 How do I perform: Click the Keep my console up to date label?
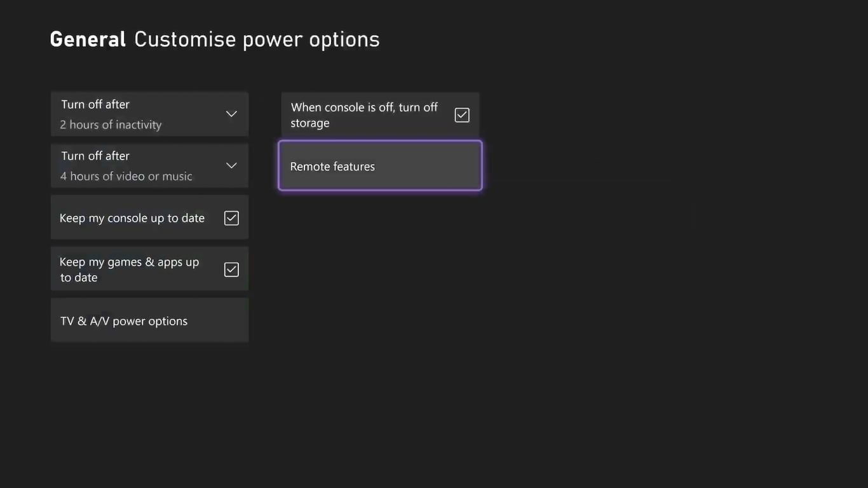(132, 218)
